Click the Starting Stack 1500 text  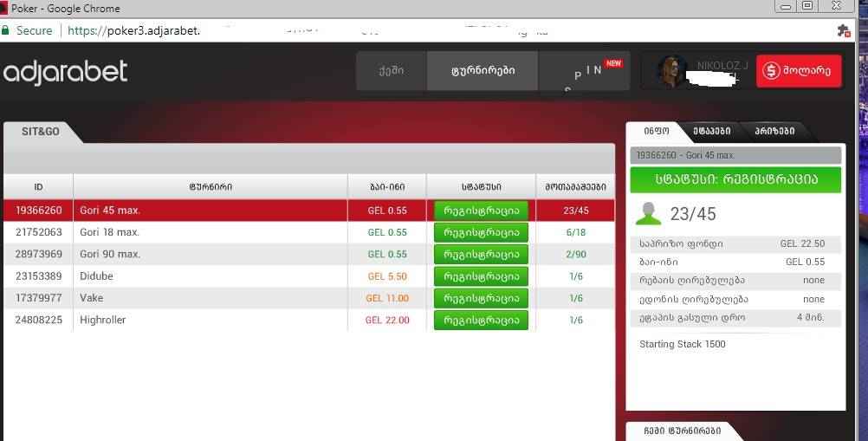point(682,344)
